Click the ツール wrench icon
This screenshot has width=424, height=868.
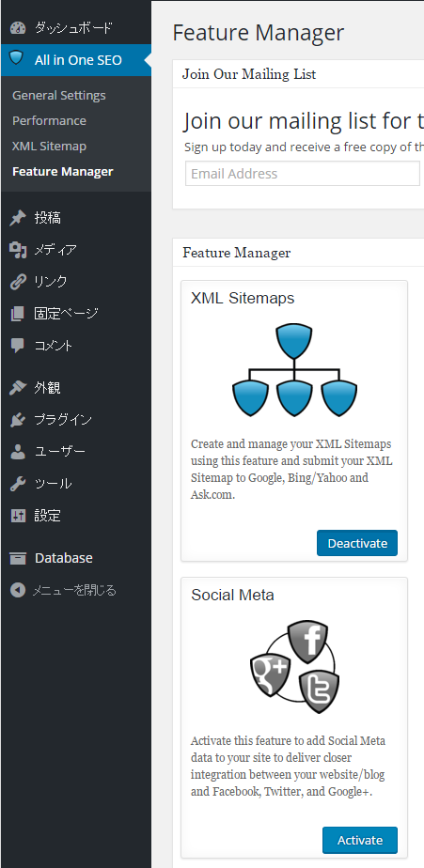click(18, 484)
